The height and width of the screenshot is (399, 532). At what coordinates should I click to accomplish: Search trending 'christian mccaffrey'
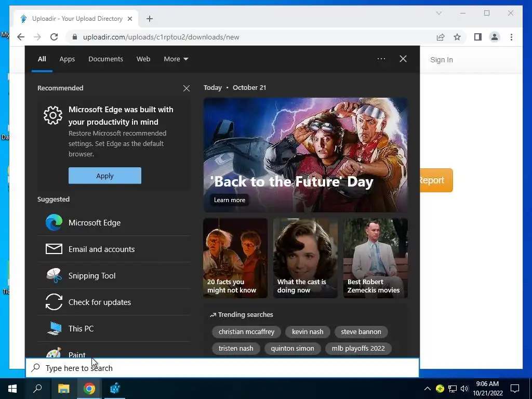(x=246, y=331)
